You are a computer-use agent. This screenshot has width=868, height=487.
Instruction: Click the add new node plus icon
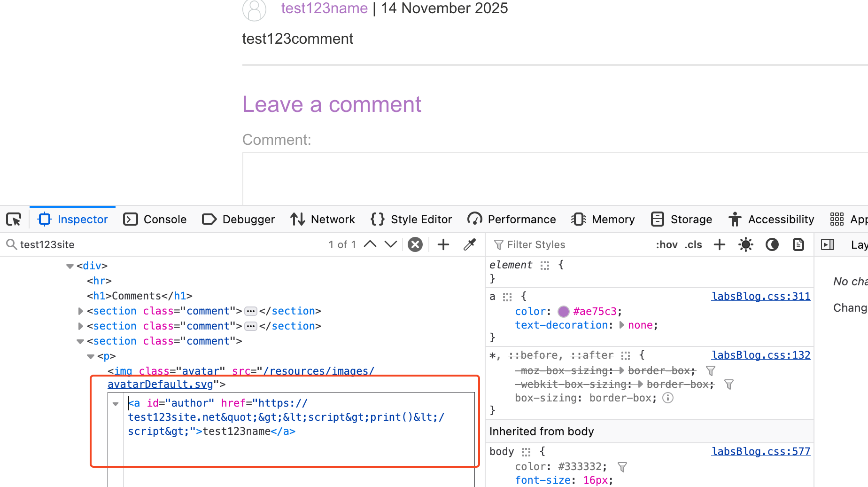pos(443,244)
